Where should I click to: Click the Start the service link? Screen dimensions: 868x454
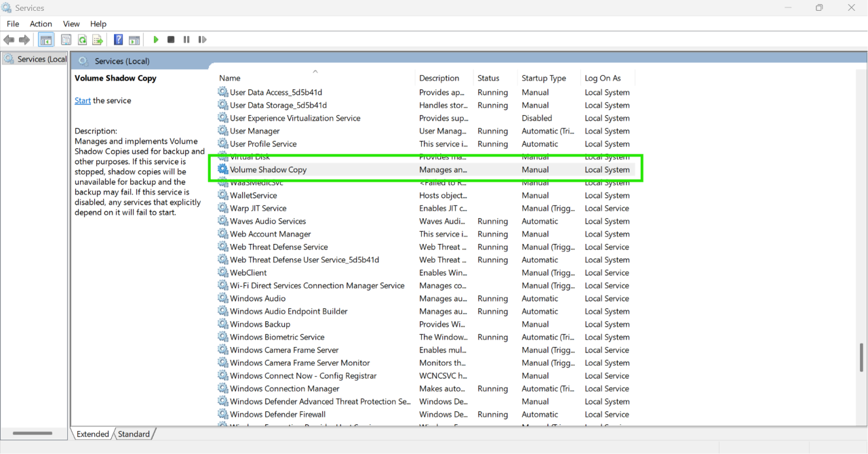[83, 100]
